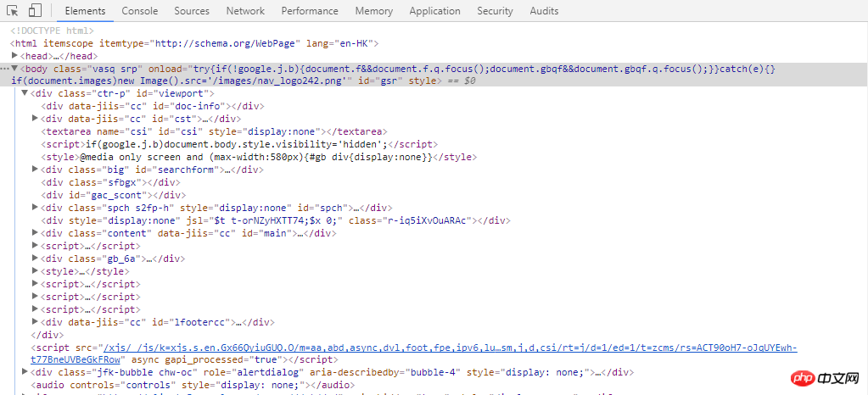
Task: Select the div with jsl attribute line
Action: [x=276, y=220]
